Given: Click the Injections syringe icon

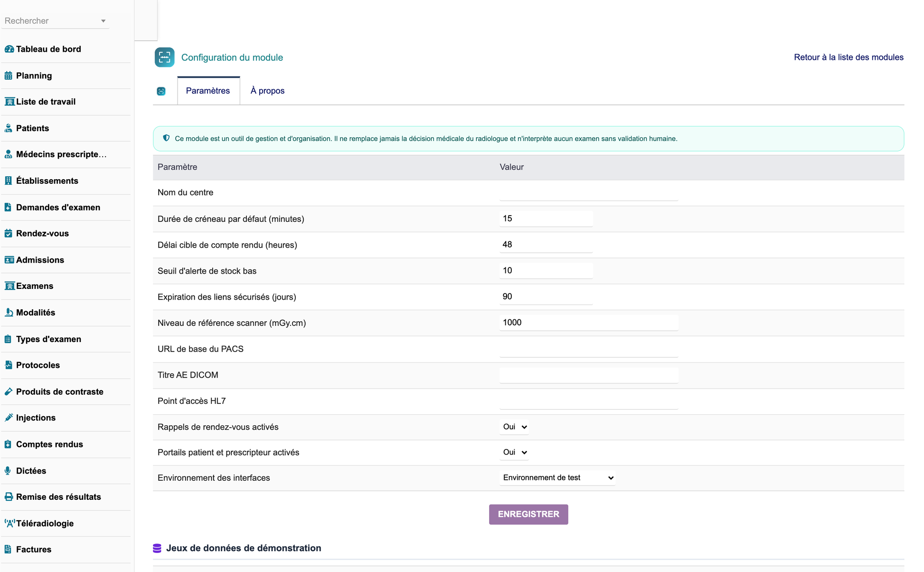Looking at the screenshot, I should 9,418.
